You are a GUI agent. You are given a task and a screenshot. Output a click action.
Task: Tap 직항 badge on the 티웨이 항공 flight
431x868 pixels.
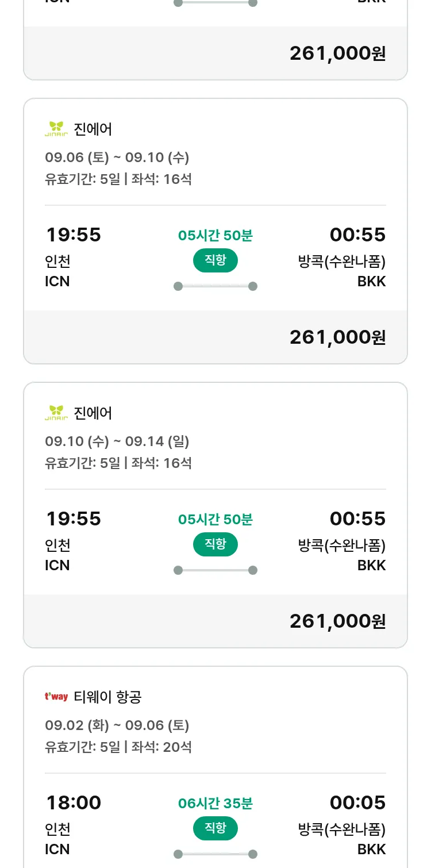point(215,828)
